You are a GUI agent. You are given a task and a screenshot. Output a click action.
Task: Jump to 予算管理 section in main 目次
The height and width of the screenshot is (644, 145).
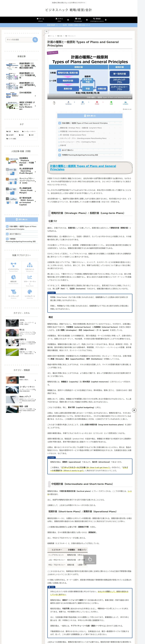tap(80, 155)
